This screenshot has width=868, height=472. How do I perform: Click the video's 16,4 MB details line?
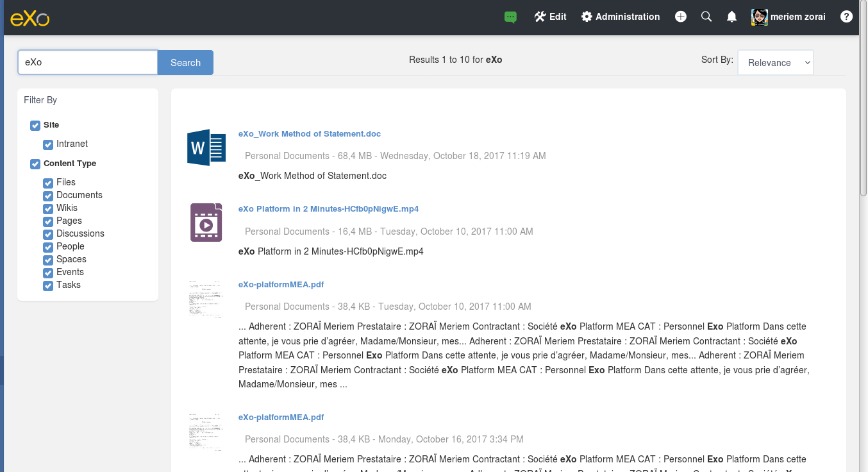389,232
